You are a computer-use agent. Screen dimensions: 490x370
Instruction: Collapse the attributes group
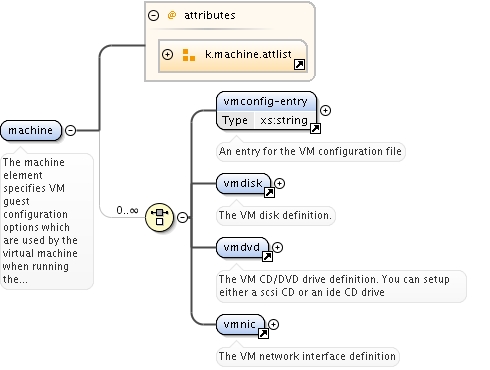click(153, 15)
